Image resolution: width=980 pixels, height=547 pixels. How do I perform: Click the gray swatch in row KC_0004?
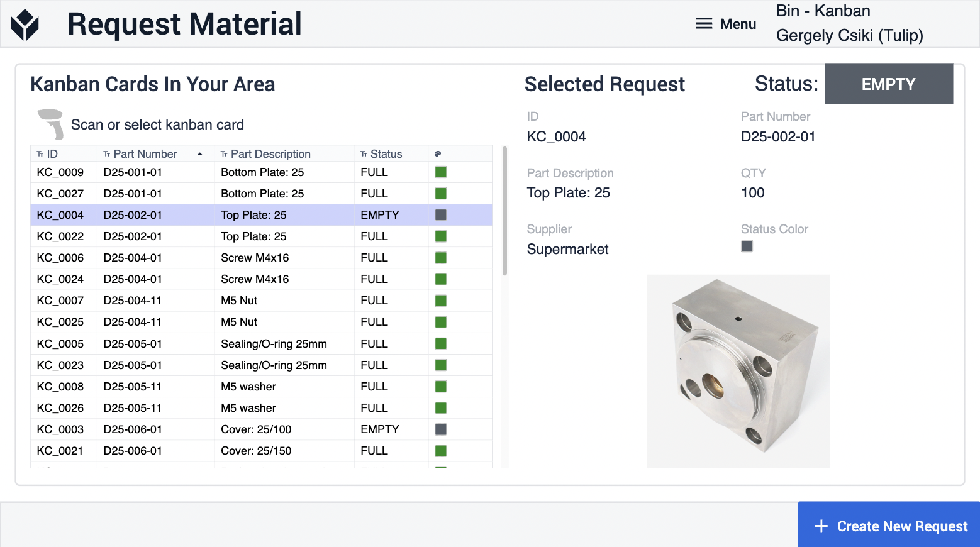coord(441,215)
